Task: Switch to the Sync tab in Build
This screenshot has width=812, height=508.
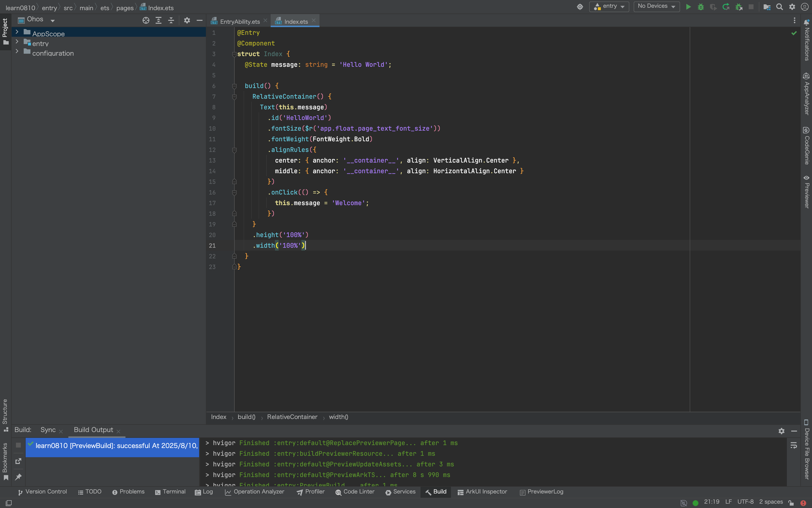Action: pyautogui.click(x=48, y=430)
